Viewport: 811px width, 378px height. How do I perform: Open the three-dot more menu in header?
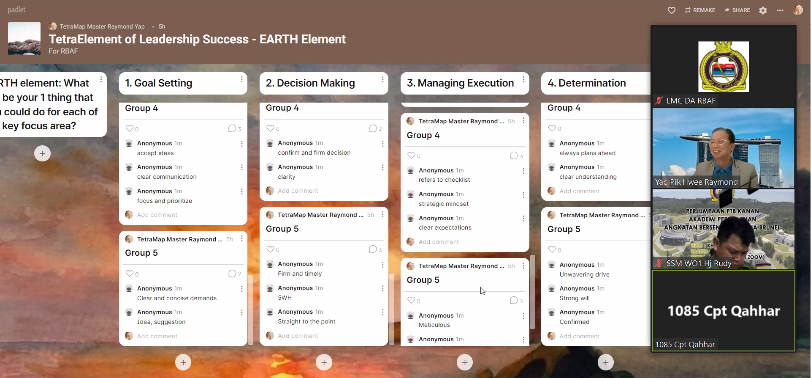click(x=780, y=10)
